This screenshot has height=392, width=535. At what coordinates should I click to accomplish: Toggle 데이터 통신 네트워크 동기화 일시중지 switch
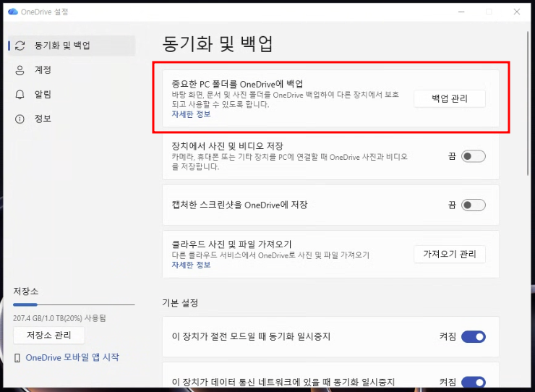(x=474, y=382)
